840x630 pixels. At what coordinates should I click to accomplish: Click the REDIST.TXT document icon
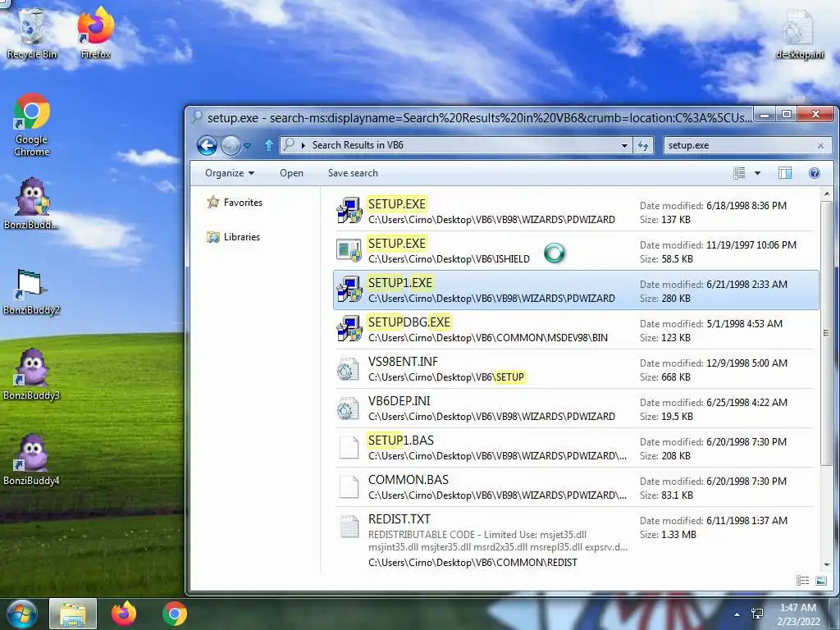coord(349,526)
